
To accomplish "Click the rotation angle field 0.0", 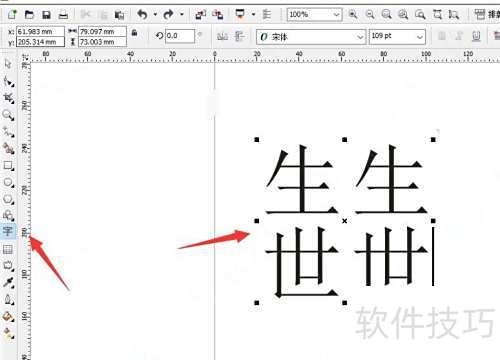I will tap(180, 36).
